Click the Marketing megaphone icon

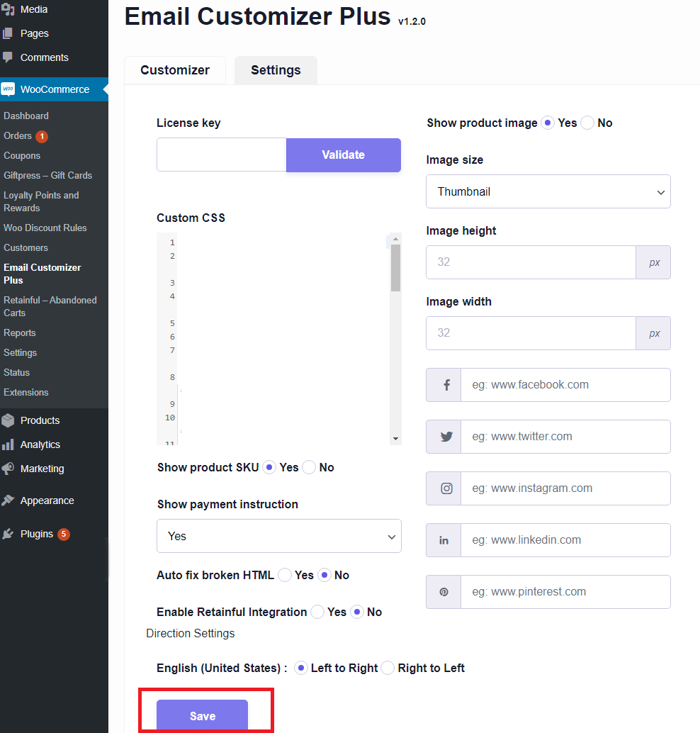[x=9, y=469]
